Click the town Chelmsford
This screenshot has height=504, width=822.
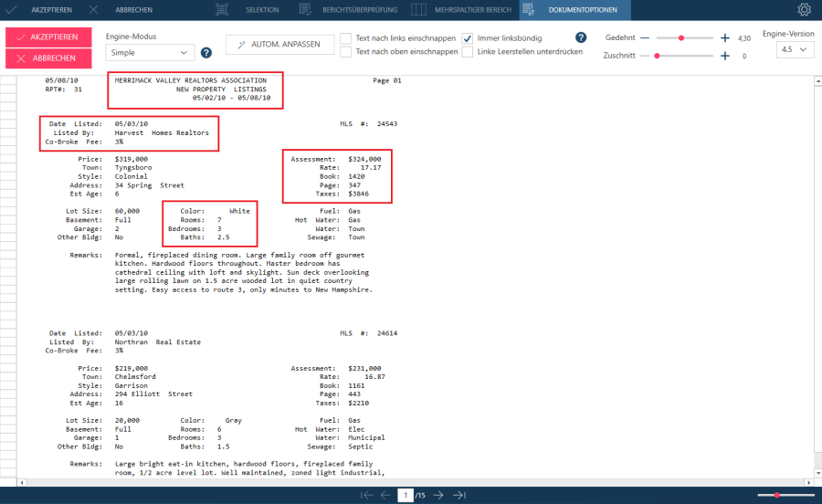pos(135,377)
